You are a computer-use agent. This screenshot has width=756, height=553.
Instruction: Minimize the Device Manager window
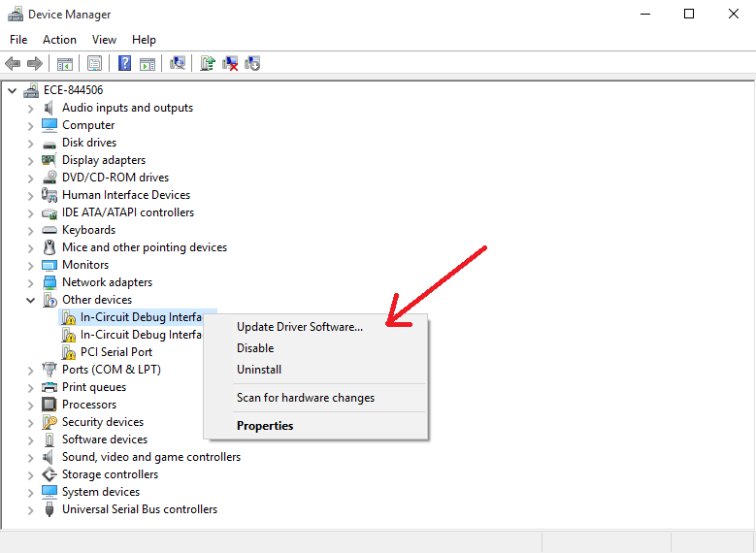click(x=645, y=14)
